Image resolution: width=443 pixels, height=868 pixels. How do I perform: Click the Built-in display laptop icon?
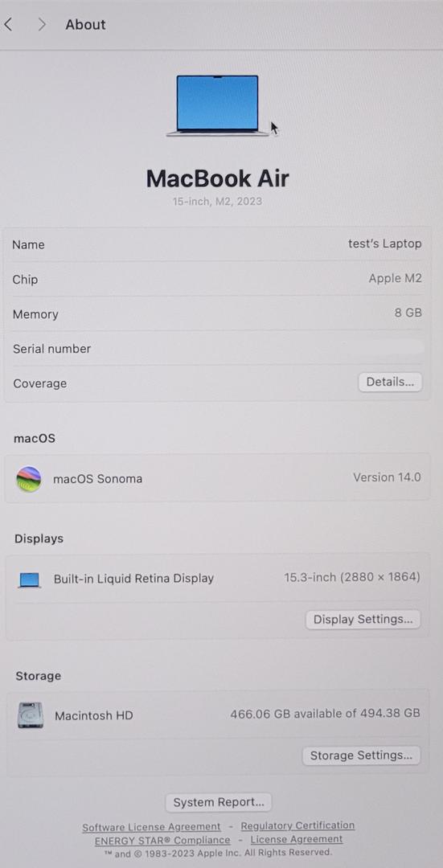pos(30,579)
